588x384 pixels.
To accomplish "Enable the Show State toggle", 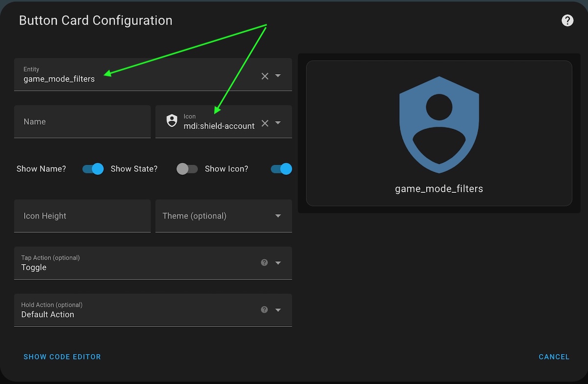I will click(x=187, y=169).
